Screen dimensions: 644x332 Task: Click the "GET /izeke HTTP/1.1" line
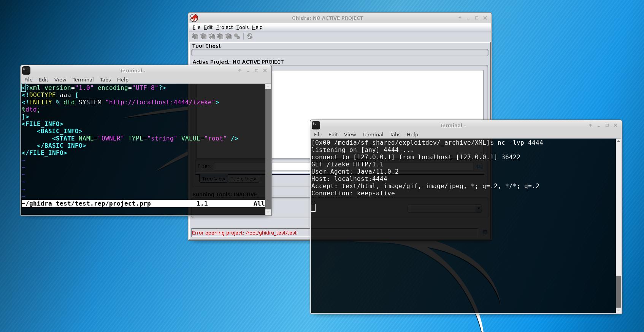tap(347, 164)
